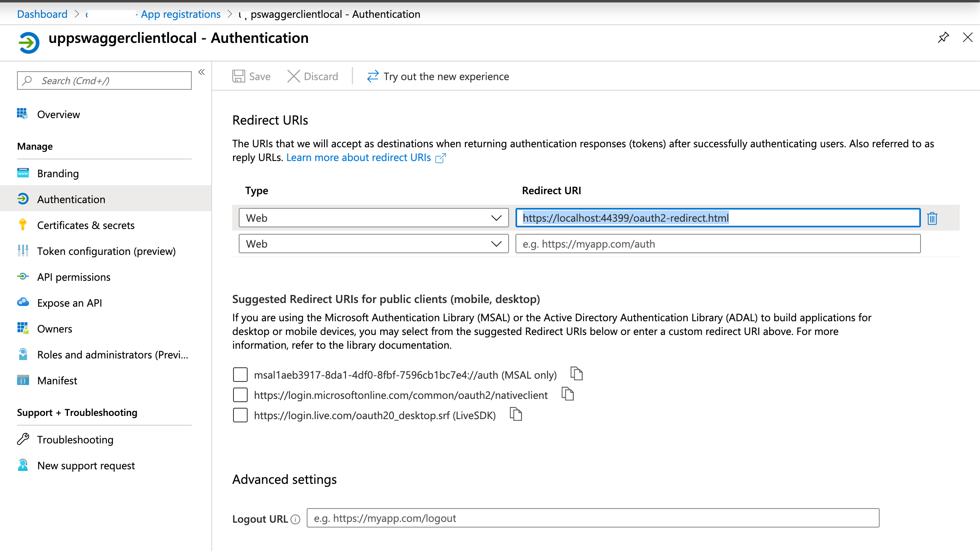Screen dimensions: 980x551
Task: Check the LiveSDK desktop redirect URI
Action: [240, 415]
